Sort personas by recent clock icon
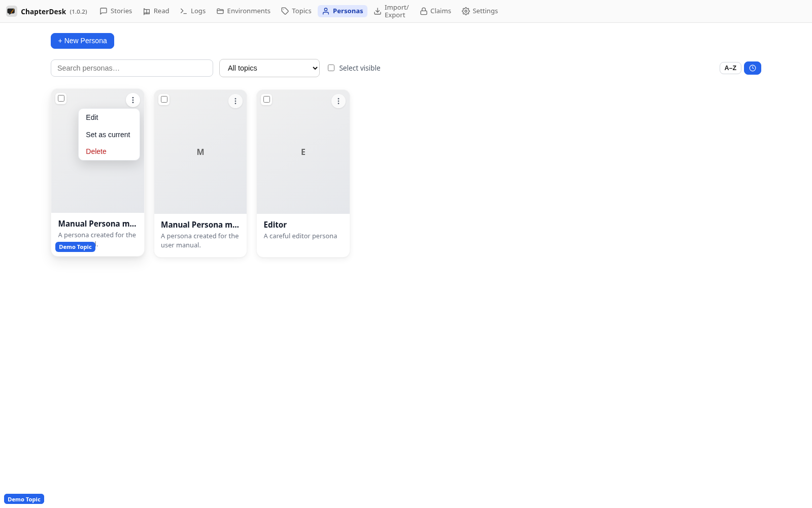The height and width of the screenshot is (508, 812). 753,68
